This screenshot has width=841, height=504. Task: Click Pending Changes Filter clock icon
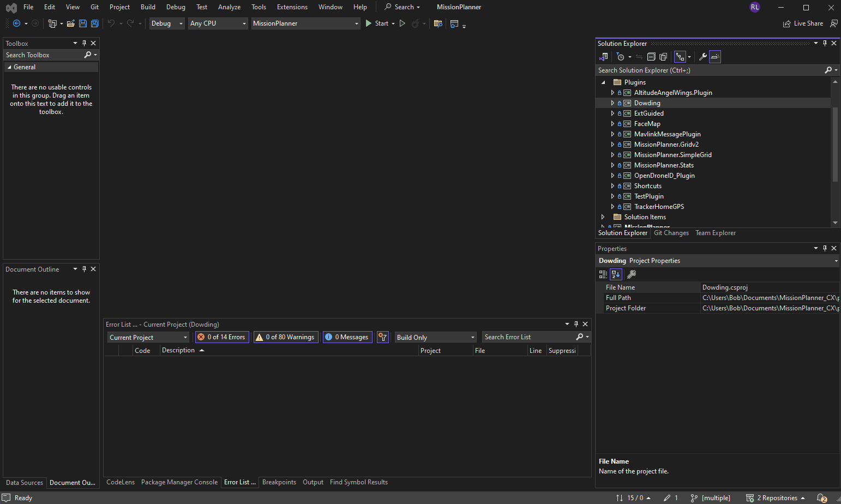620,57
